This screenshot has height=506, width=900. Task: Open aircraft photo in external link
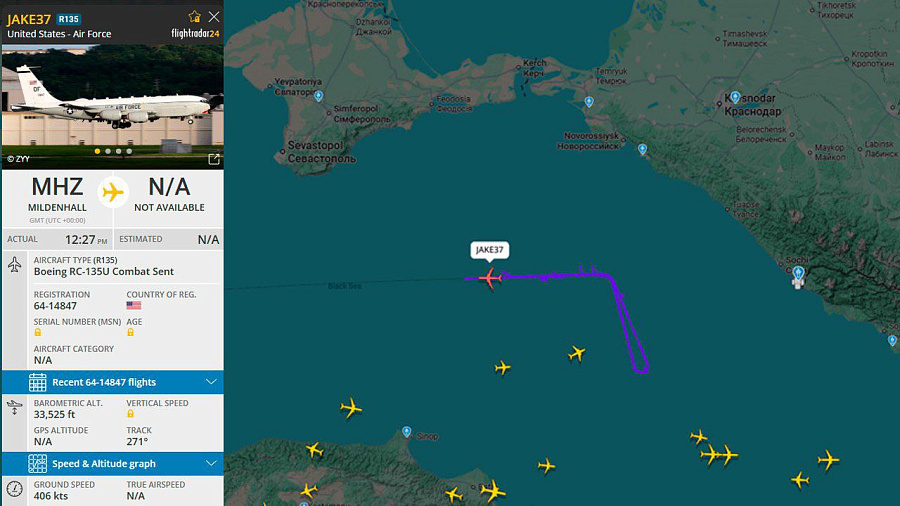(x=214, y=159)
